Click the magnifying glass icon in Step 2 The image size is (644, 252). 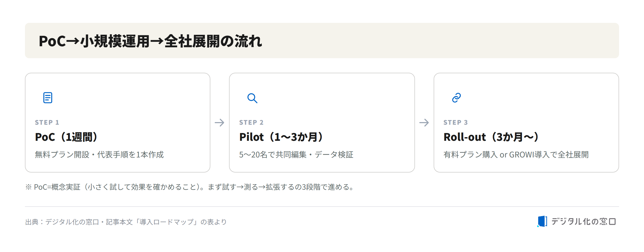click(252, 98)
